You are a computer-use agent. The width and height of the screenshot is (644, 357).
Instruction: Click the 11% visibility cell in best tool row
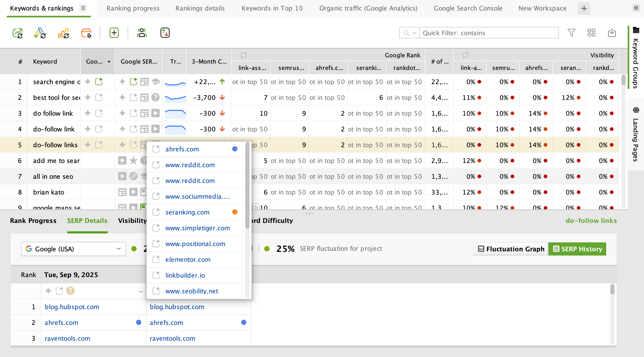pos(470,98)
